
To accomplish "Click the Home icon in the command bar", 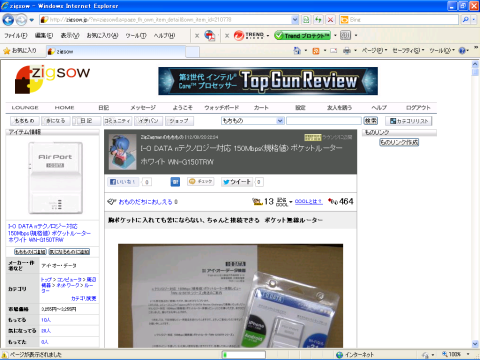I will click(297, 51).
